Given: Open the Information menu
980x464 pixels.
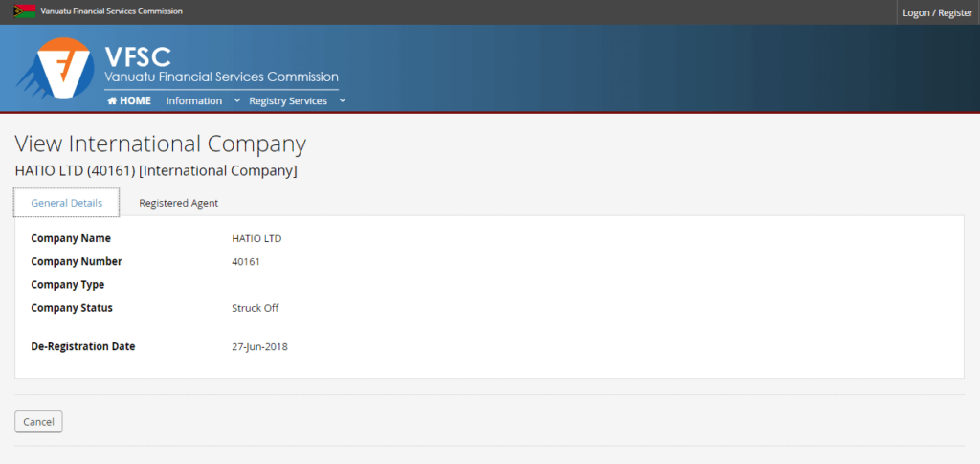Looking at the screenshot, I should coord(193,100).
